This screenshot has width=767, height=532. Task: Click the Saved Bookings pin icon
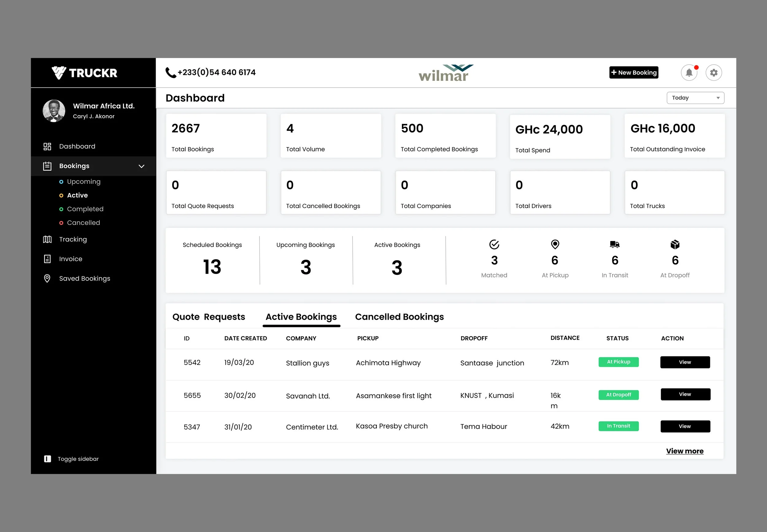47,278
